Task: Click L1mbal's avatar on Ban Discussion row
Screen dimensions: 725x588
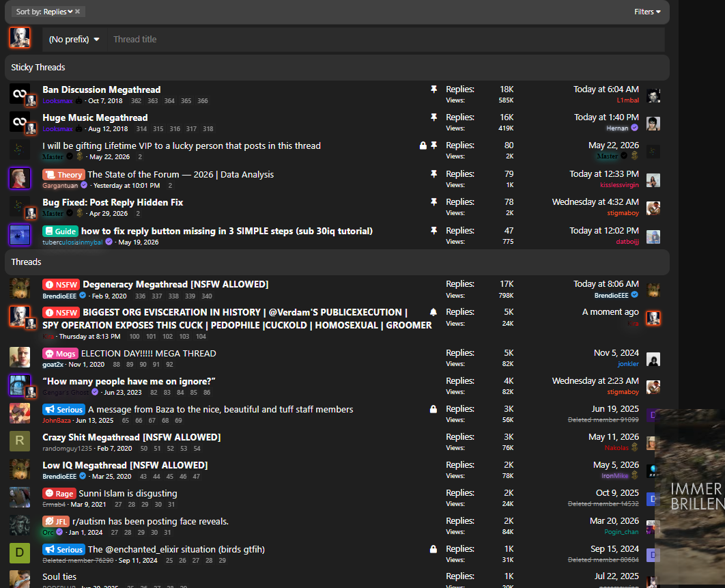Action: [x=653, y=96]
